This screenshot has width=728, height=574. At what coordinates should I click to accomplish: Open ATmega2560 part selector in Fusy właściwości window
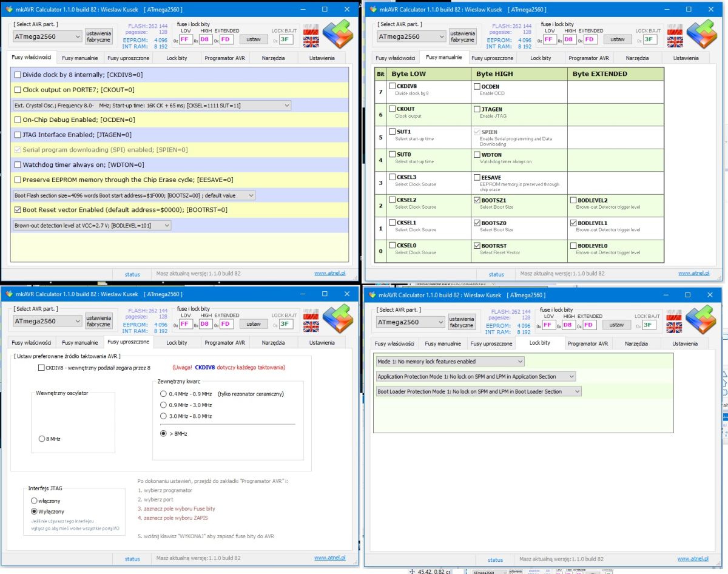tap(46, 36)
